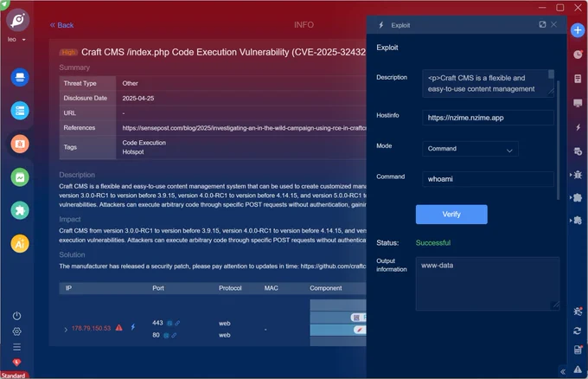Viewport: 588px width, 379px height.
Task: Click the blue lightning exploit icon beside IP
Action: pyautogui.click(x=133, y=327)
